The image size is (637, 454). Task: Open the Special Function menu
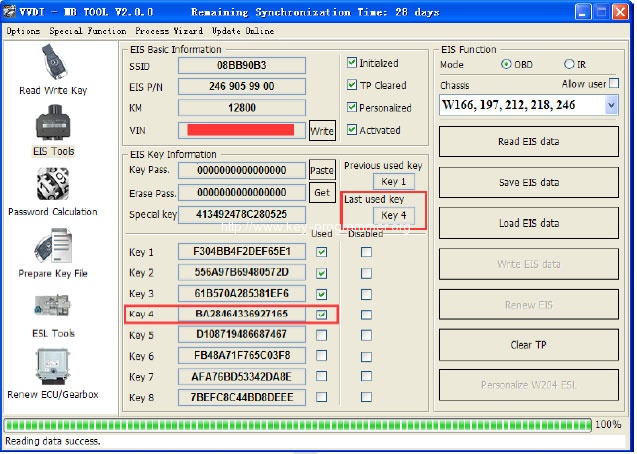point(88,31)
